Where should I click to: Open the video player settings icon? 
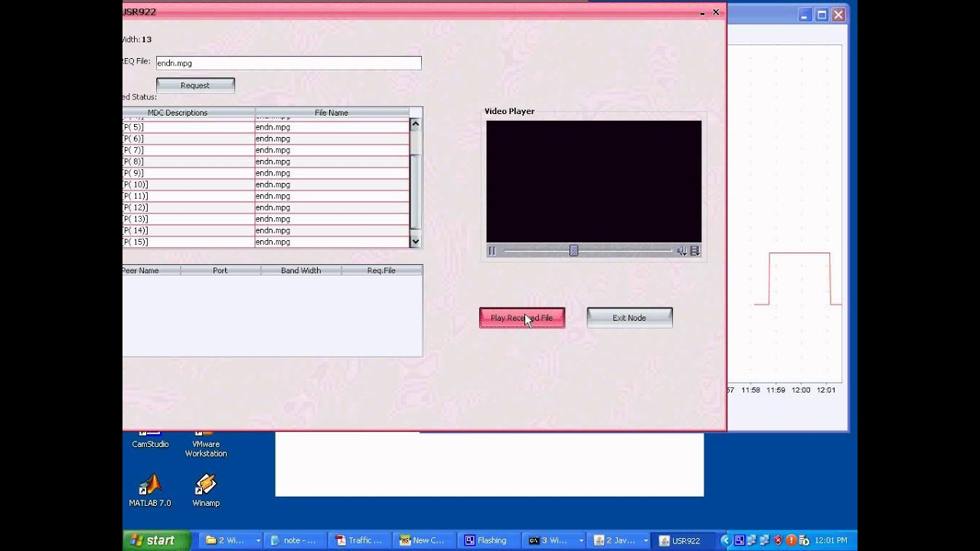click(695, 251)
